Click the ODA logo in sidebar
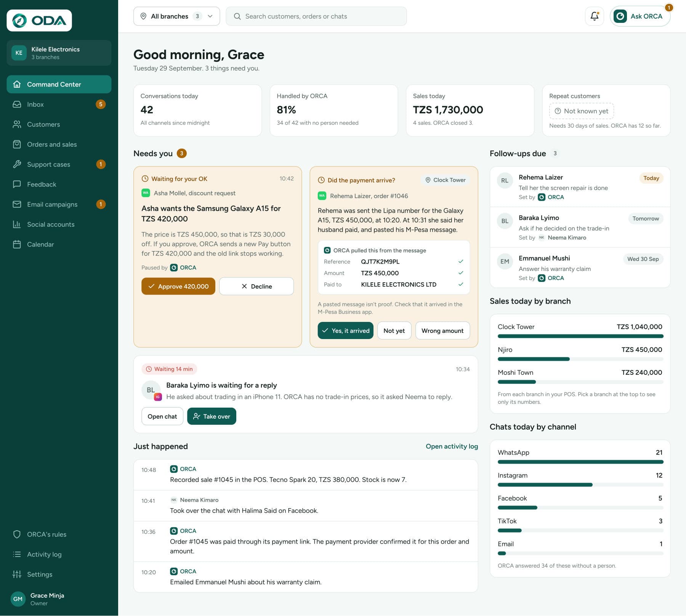This screenshot has height=616, width=686. [39, 21]
